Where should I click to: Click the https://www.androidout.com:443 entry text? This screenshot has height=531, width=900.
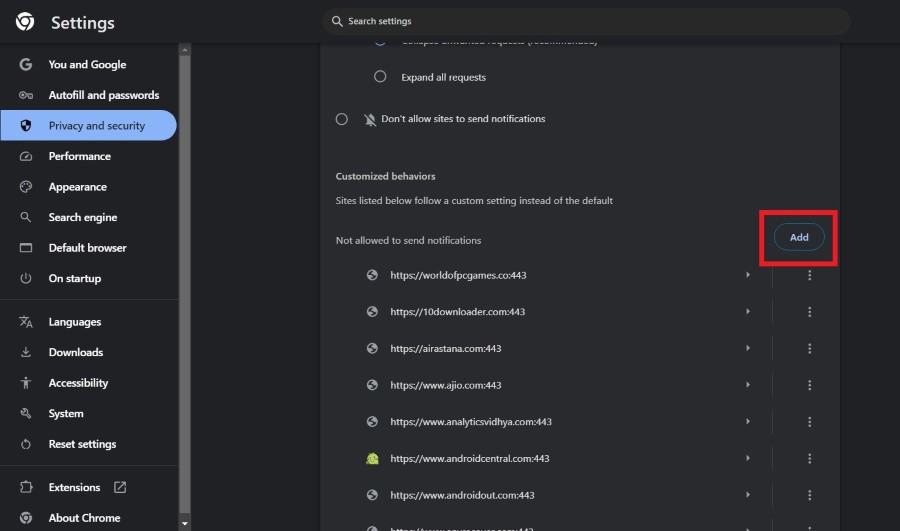(x=462, y=495)
